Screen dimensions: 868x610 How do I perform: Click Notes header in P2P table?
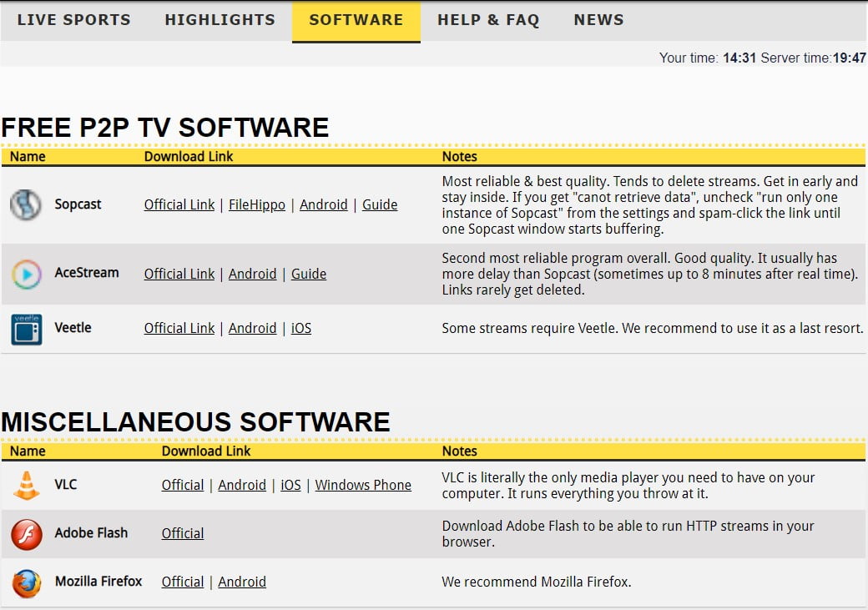click(x=460, y=157)
